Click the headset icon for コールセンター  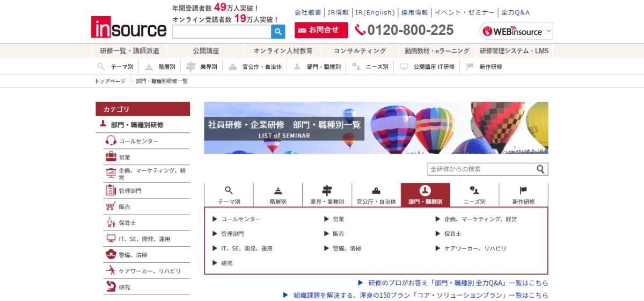pyautogui.click(x=111, y=141)
